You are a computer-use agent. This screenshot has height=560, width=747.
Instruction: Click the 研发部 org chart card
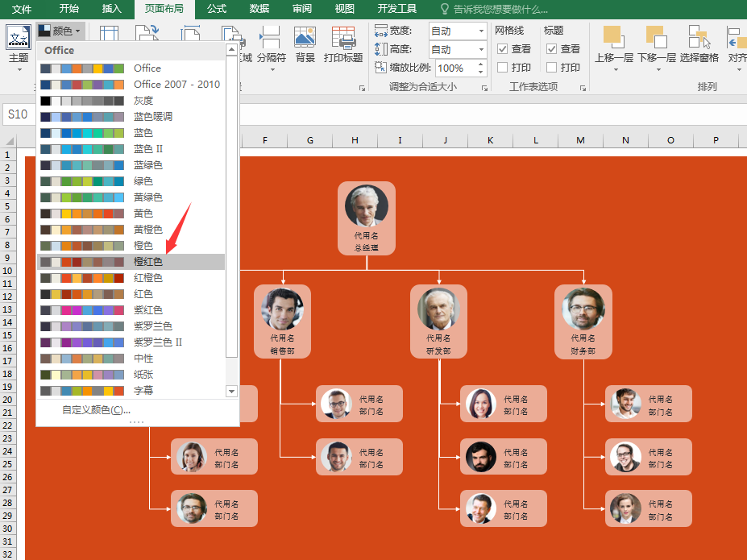click(x=438, y=321)
